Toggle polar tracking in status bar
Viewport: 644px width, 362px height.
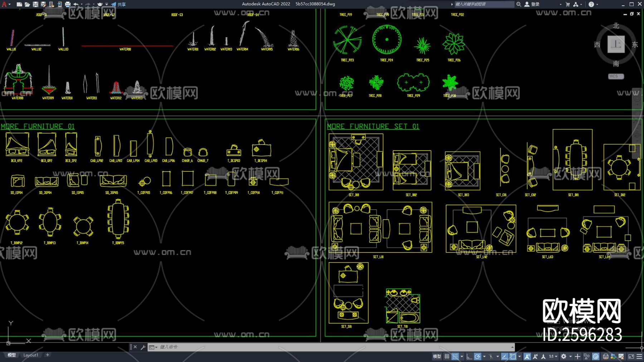coord(477,356)
